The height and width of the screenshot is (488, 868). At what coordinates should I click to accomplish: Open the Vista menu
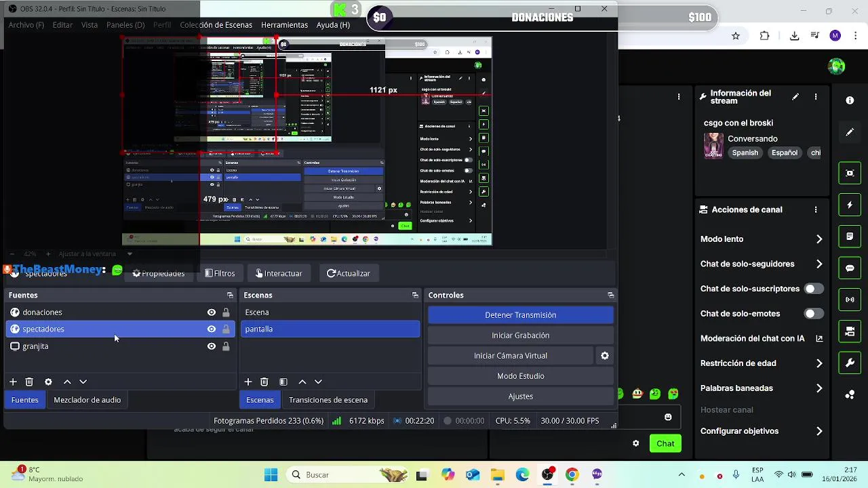(x=90, y=25)
